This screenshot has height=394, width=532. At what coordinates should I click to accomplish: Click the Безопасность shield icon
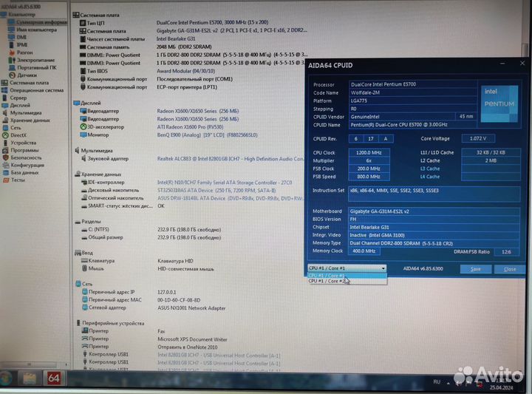pos(4,157)
